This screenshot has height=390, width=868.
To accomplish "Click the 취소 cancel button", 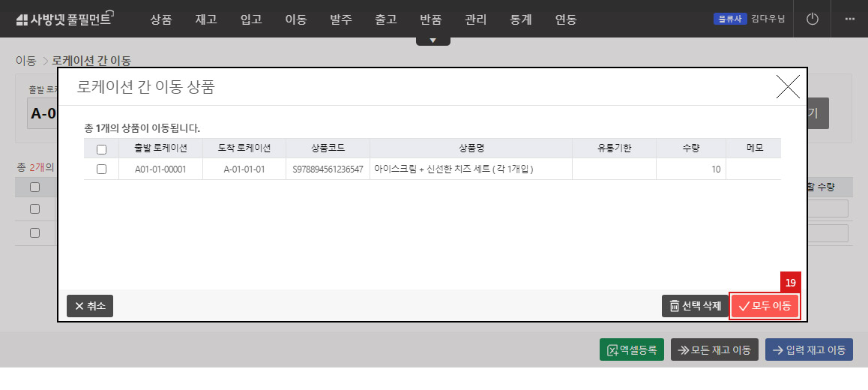I will tap(90, 306).
